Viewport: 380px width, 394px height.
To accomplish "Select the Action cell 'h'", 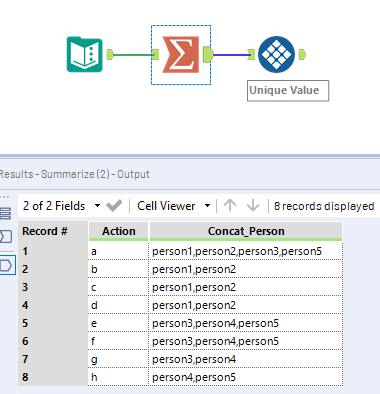I will click(118, 377).
